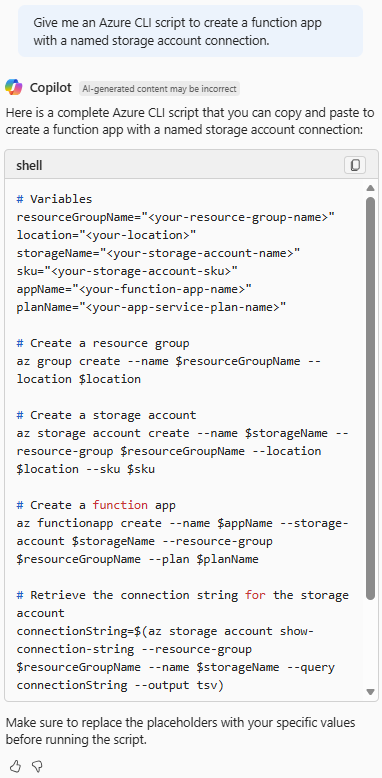The height and width of the screenshot is (778, 382).
Task: Click the thumbs down feedback icon
Action: click(x=37, y=766)
